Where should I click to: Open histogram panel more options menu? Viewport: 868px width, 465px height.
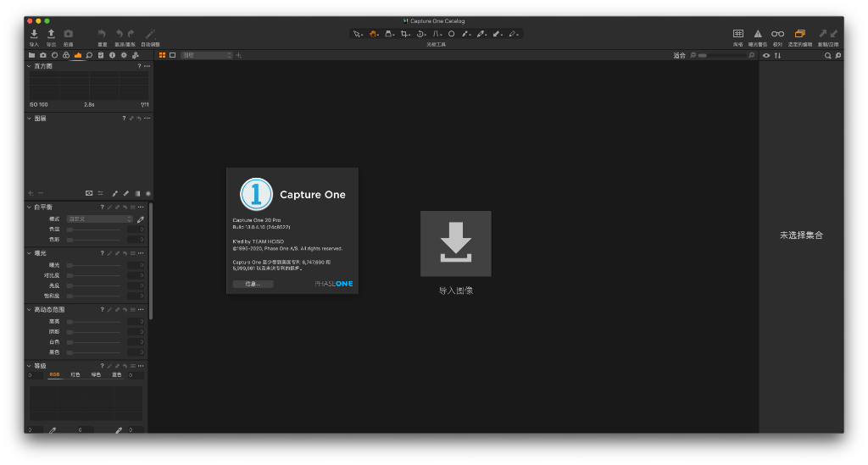tap(147, 66)
